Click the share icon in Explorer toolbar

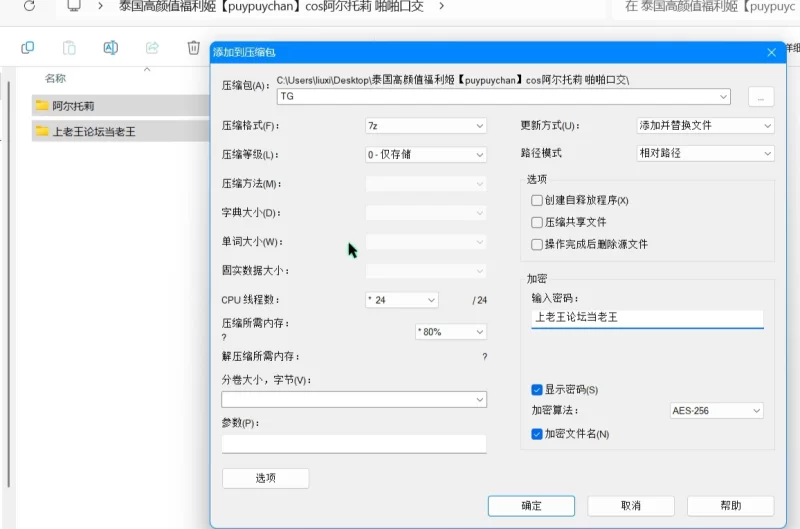[x=152, y=48]
